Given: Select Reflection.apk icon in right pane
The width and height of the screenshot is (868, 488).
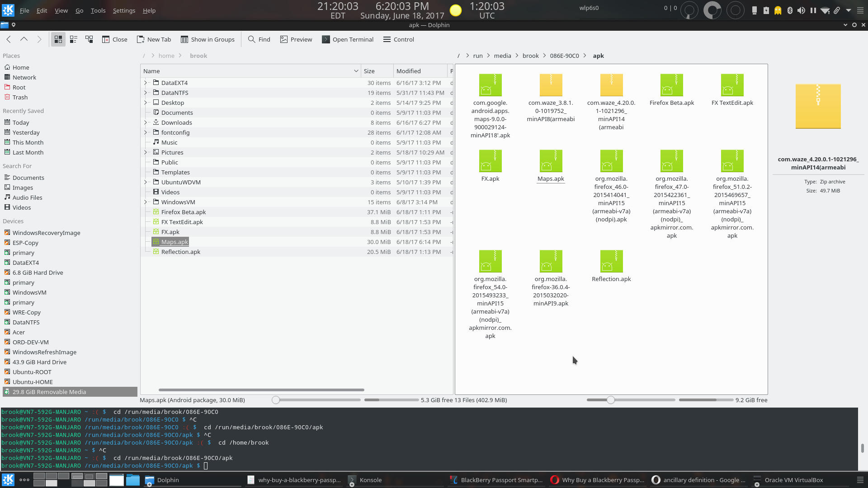Looking at the screenshot, I should tap(611, 261).
